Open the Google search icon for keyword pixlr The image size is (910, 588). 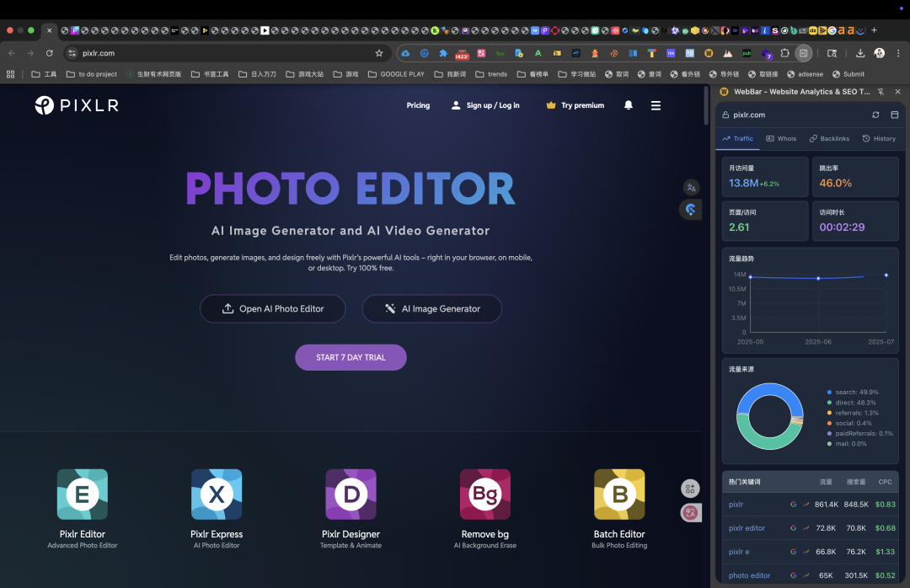tap(794, 505)
